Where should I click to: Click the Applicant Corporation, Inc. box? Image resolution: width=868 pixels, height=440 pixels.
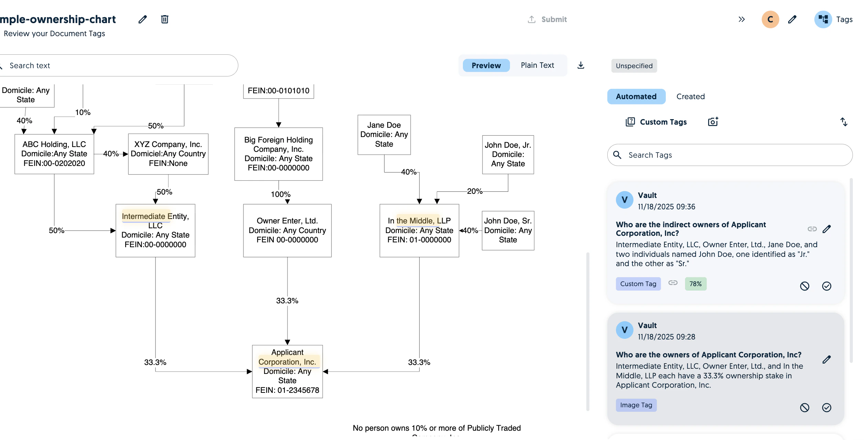(287, 371)
